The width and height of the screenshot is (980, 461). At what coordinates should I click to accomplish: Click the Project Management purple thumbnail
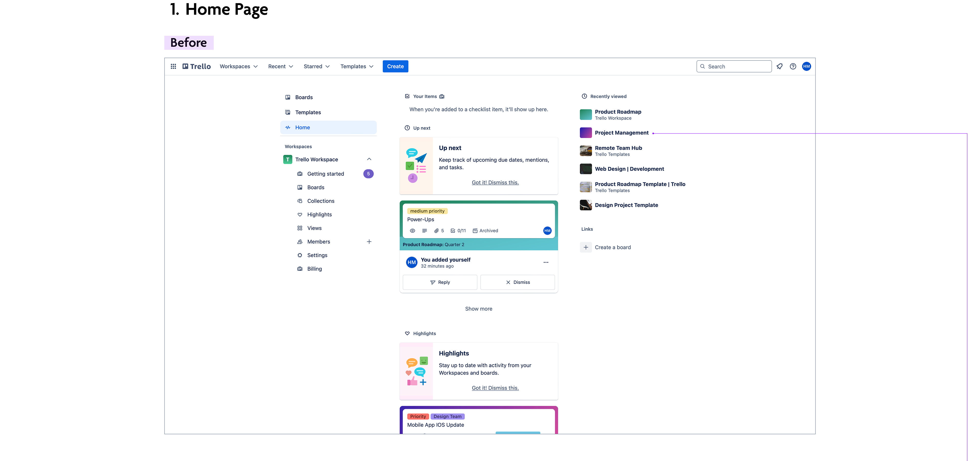586,133
